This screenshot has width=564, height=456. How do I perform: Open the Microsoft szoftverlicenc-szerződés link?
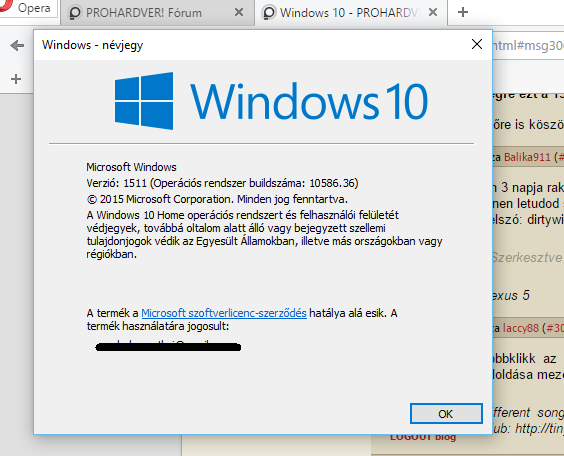[x=224, y=313]
